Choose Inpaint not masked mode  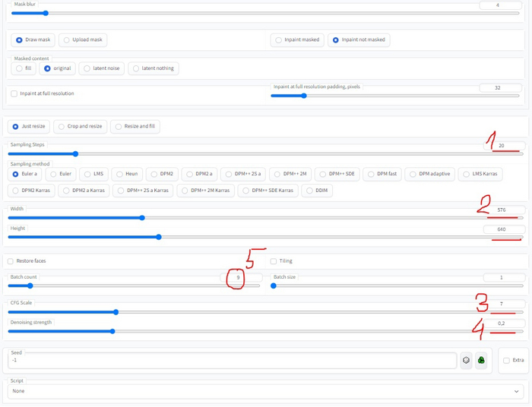coord(359,39)
